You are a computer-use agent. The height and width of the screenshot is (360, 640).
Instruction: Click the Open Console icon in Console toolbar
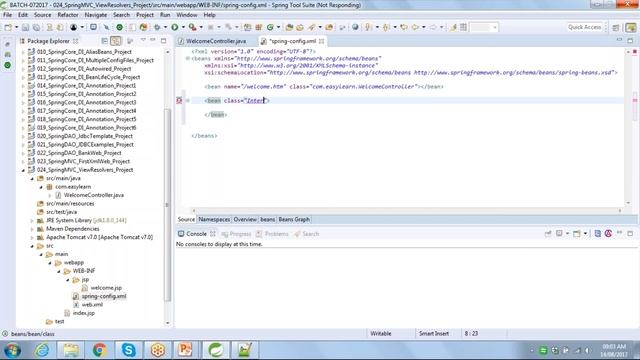[576, 233]
